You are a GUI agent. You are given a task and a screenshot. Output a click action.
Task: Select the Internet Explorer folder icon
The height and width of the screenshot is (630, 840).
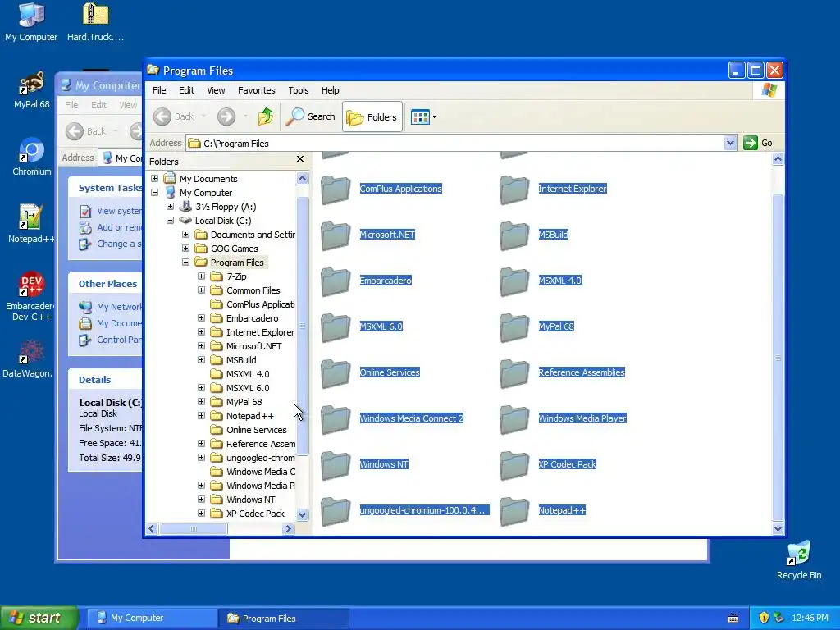pyautogui.click(x=514, y=189)
